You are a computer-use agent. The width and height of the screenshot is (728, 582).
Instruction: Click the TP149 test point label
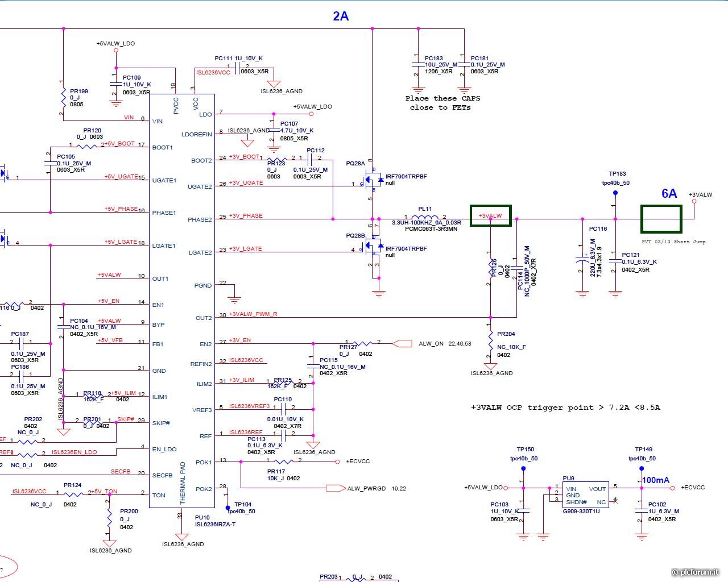tap(644, 450)
